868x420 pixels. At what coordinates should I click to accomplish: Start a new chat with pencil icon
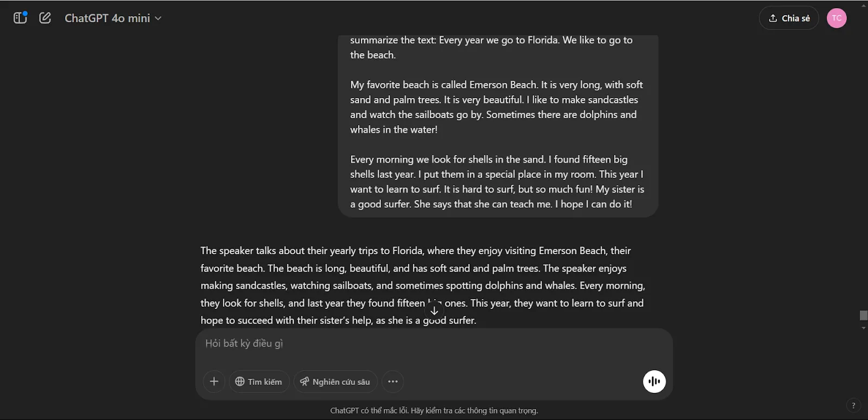[x=45, y=18]
